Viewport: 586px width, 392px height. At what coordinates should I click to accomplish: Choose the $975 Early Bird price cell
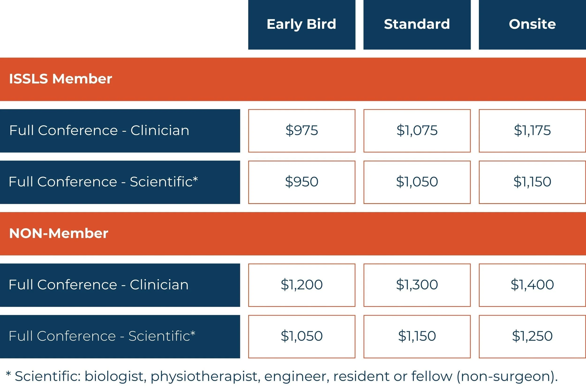301,131
